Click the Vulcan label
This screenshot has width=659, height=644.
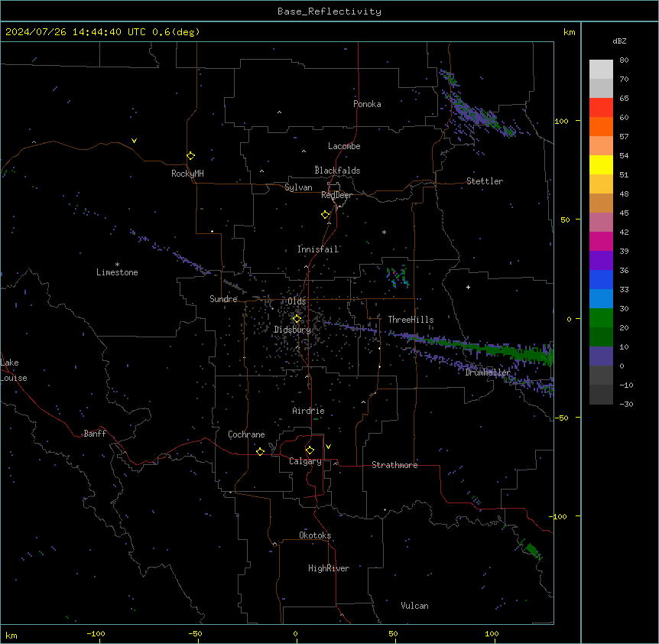(x=414, y=606)
